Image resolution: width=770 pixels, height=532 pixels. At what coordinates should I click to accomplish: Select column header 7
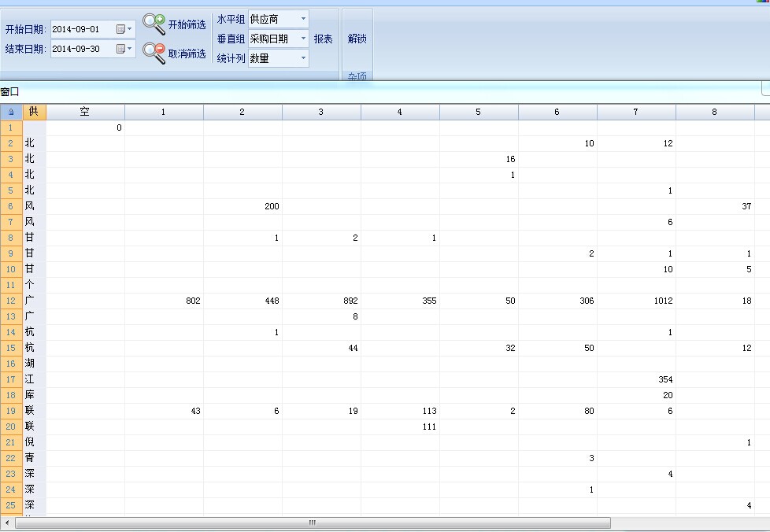636,112
